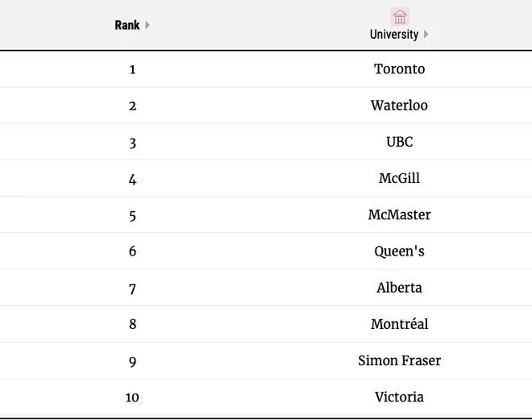
Task: Click the sort arrow beside Rank
Action: click(148, 25)
